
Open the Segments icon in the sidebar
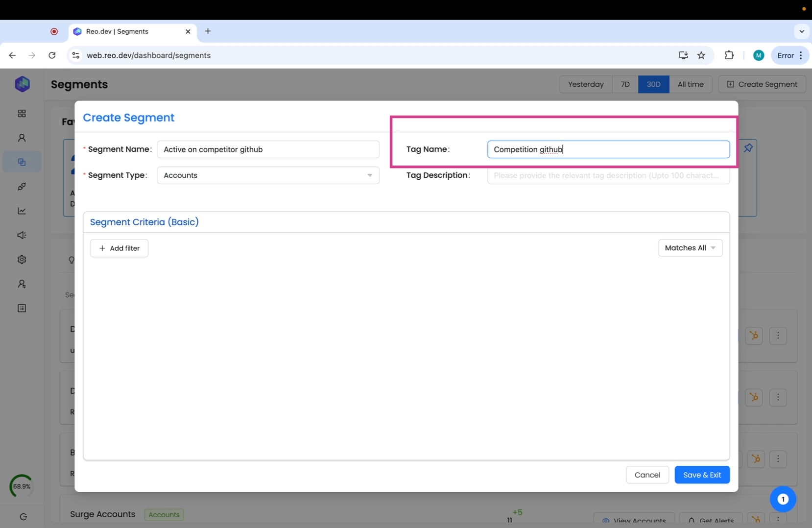pos(22,162)
